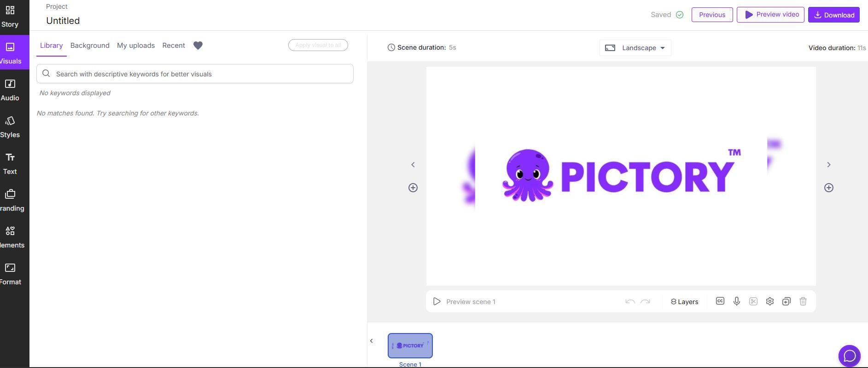The image size is (868, 368).
Task: Open the Text sidebar section
Action: click(x=10, y=164)
